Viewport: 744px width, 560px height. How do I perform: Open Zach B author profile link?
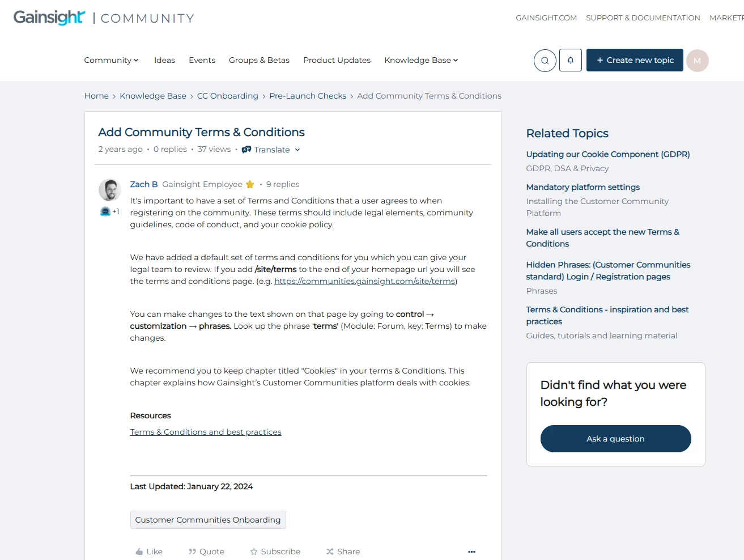coord(144,184)
